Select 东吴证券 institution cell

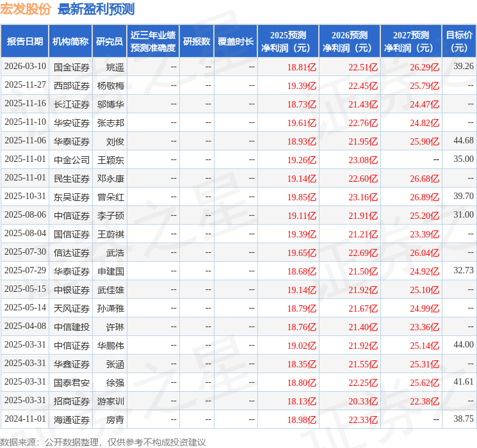(72, 197)
